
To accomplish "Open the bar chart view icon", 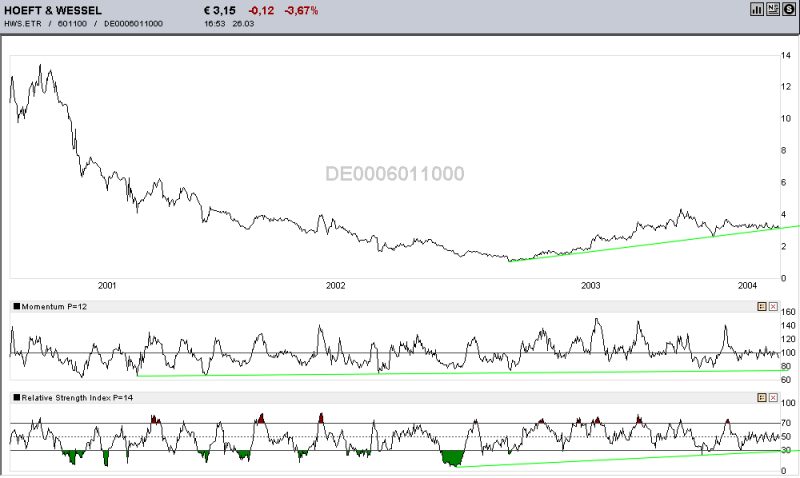I will 757,9.
